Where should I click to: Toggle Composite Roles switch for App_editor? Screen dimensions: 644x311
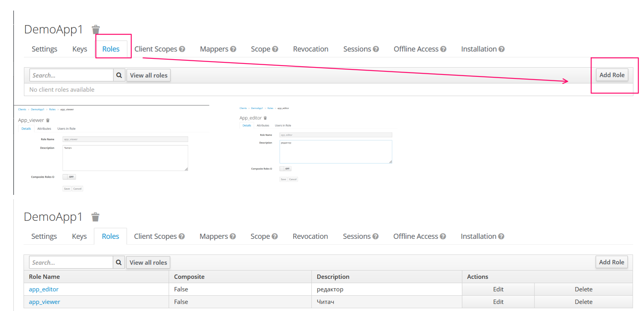click(285, 169)
